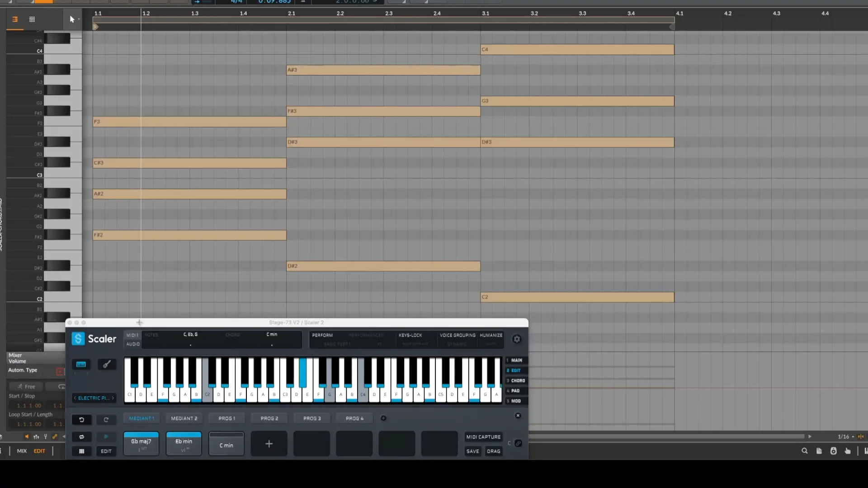Open file browser document icon
This screenshot has height=488, width=868.
pyautogui.click(x=819, y=451)
